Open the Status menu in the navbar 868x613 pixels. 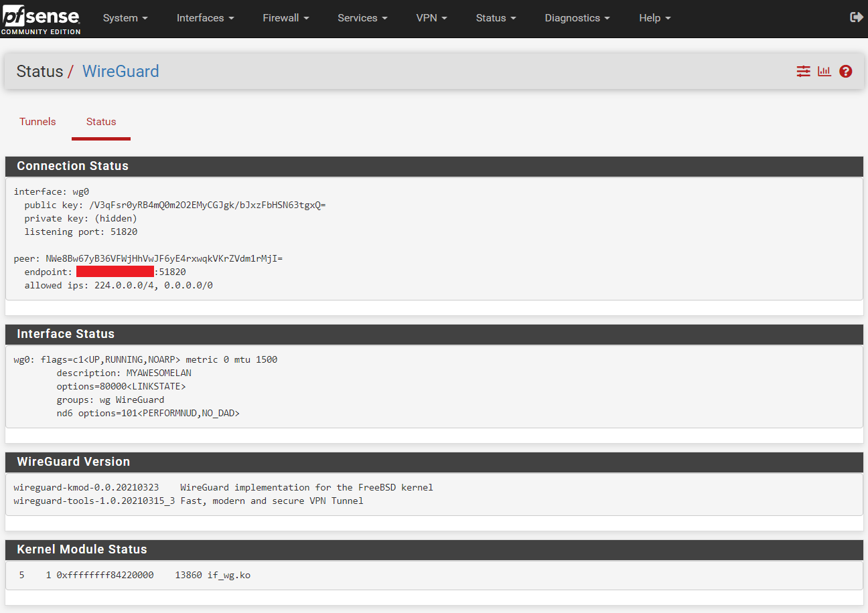496,18
